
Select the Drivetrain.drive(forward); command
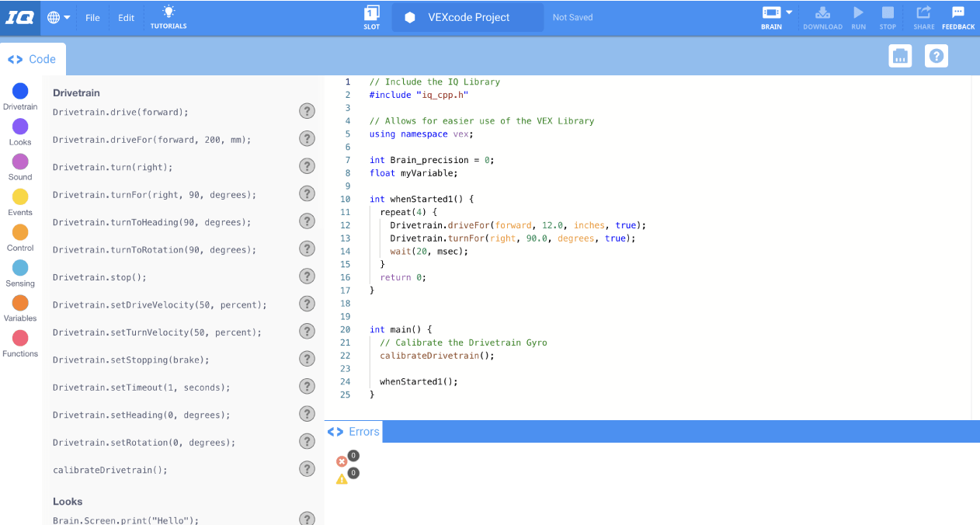[x=120, y=112]
